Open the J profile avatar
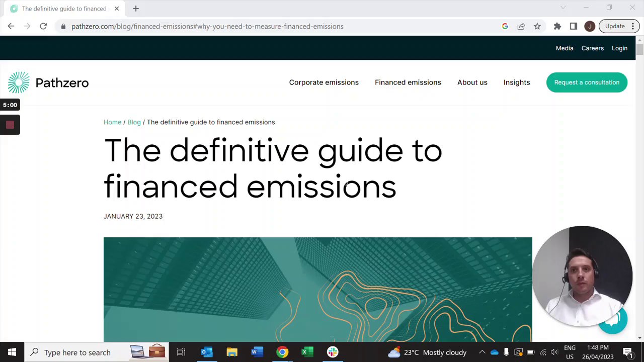This screenshot has width=644, height=362. [590, 26]
